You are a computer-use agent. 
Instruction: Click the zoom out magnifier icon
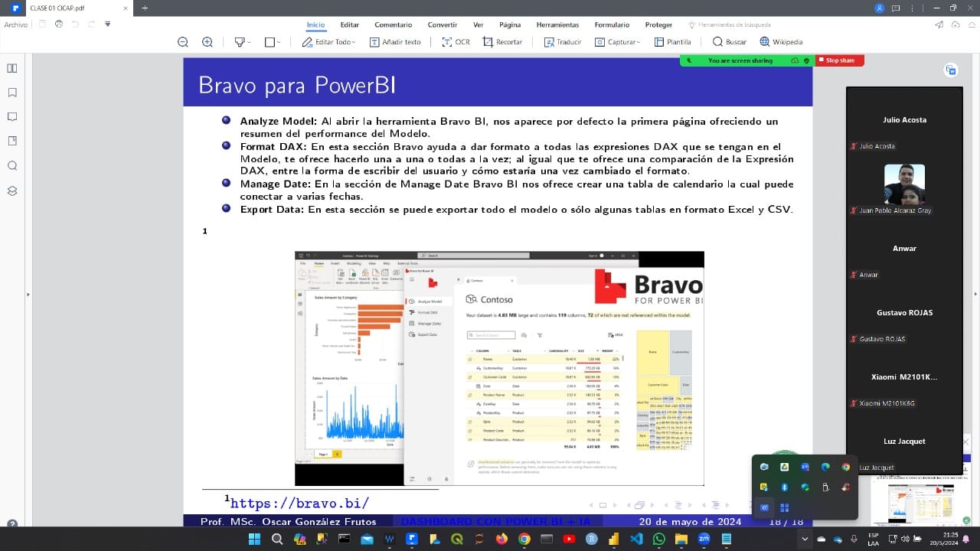tap(183, 42)
